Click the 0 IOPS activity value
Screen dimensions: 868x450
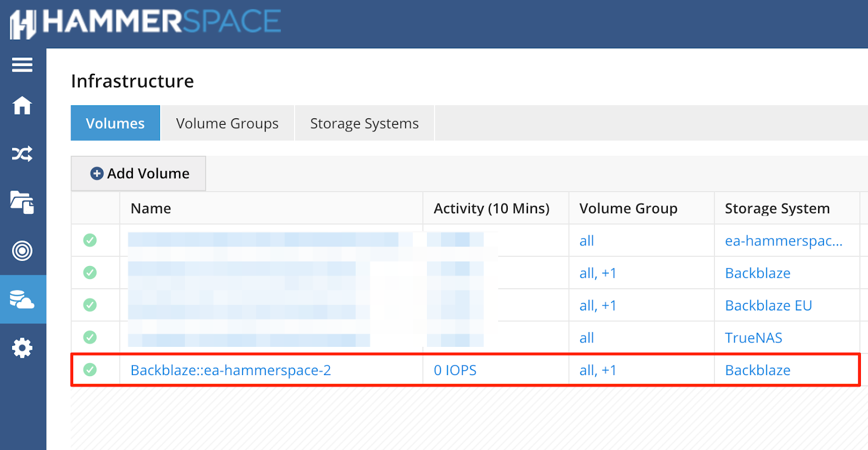click(x=455, y=370)
